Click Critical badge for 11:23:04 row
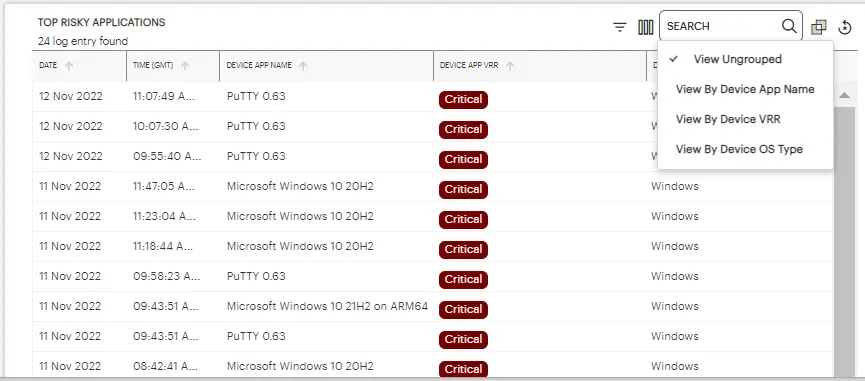 coord(463,219)
